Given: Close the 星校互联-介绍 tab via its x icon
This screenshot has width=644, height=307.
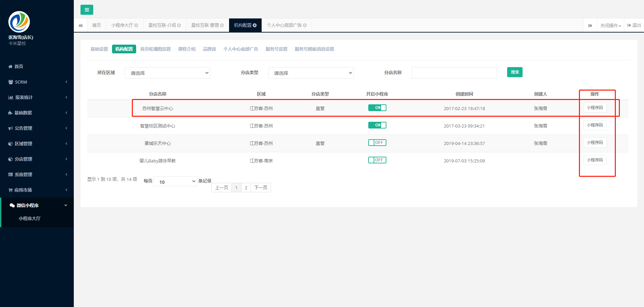Looking at the screenshot, I should [x=179, y=25].
